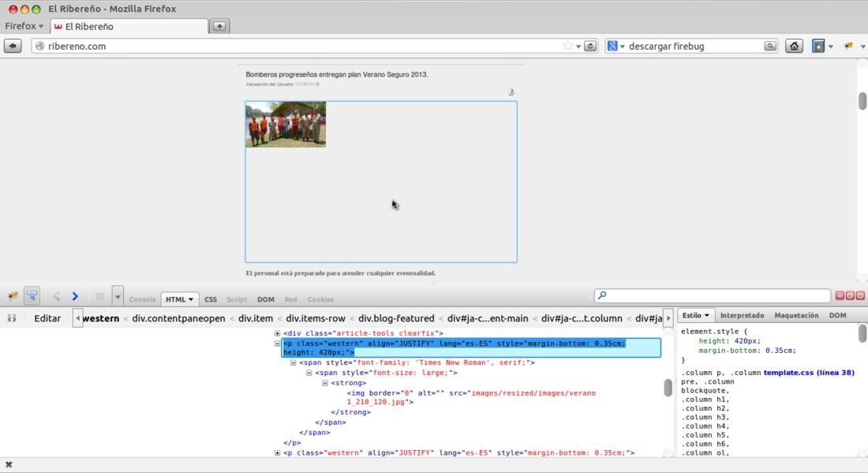Screen dimensions: 868x473
Task: Switch to the Red tab
Action: coord(290,299)
